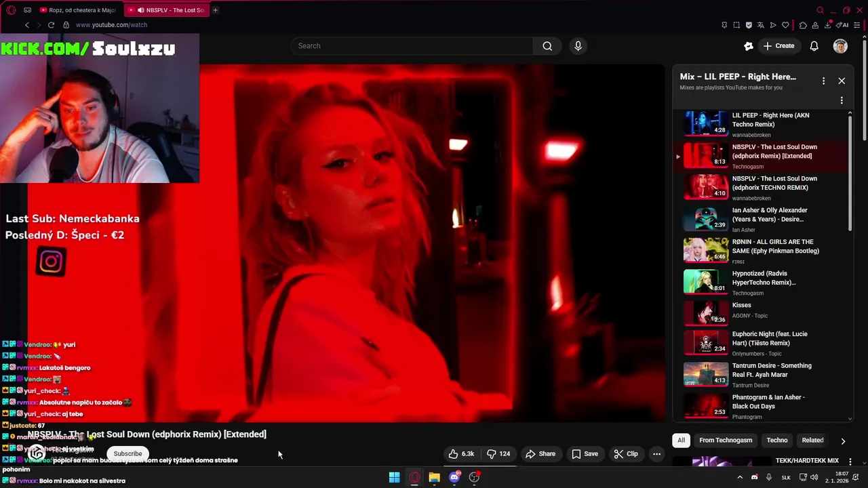Click the Clip button

[626, 453]
